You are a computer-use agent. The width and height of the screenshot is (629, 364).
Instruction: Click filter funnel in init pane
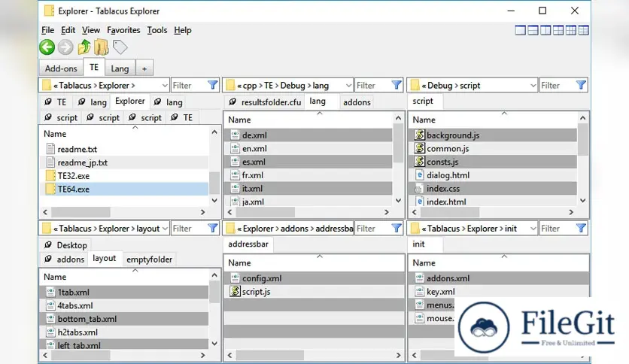point(581,228)
